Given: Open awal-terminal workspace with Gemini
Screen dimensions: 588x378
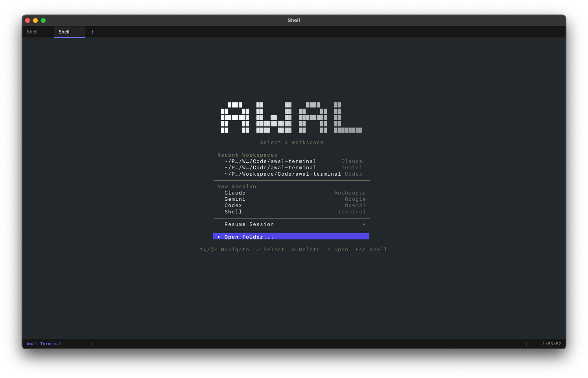Looking at the screenshot, I should point(291,168).
